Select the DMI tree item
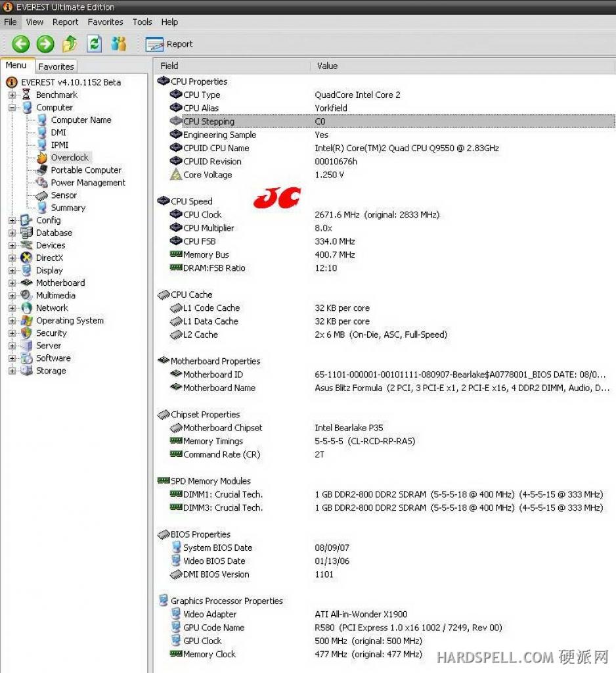Screen dimensions: 616x673 click(x=58, y=132)
